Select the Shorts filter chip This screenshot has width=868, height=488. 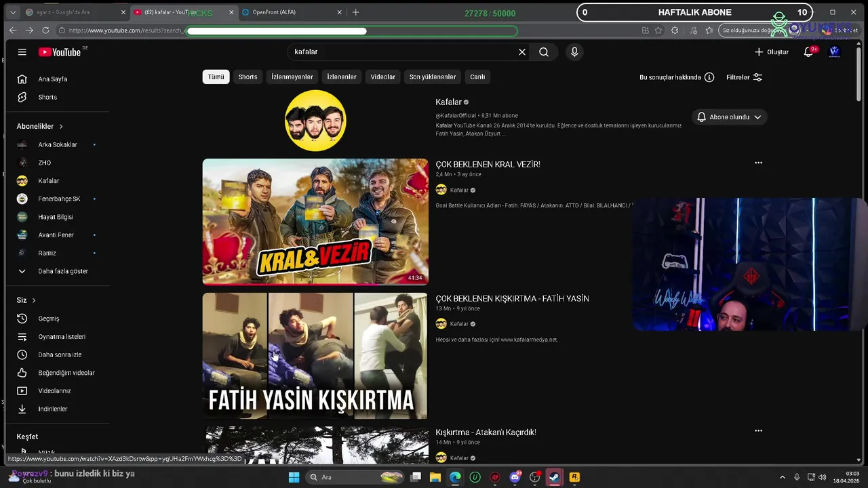[248, 77]
